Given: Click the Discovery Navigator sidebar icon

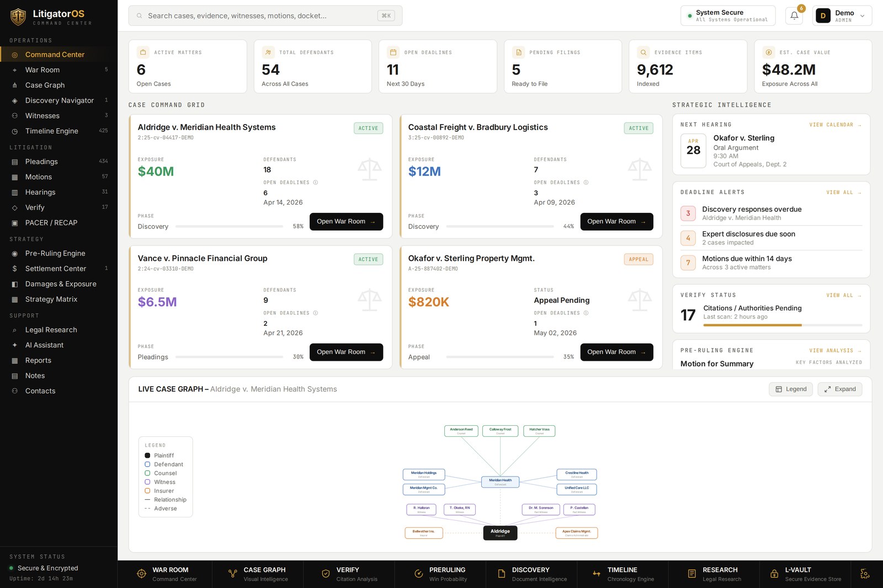Looking at the screenshot, I should 15,101.
